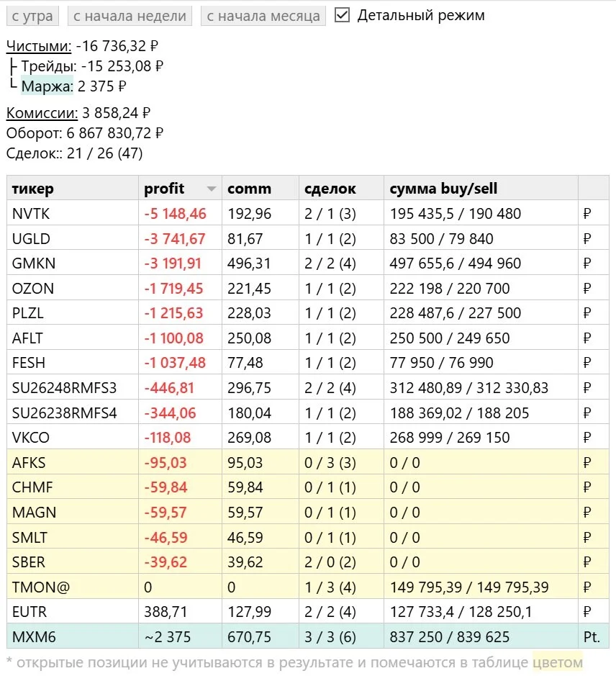Select the PLZL ticker cell

pyautogui.click(x=73, y=313)
